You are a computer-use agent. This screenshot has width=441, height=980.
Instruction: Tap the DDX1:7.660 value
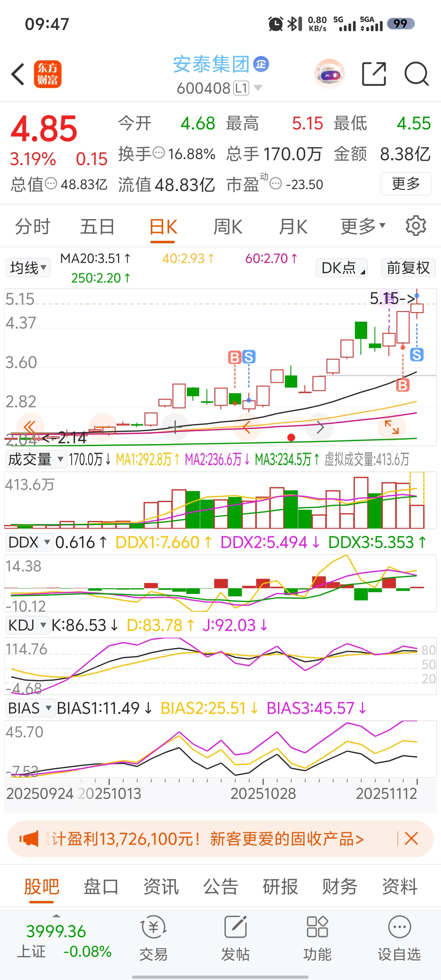[x=163, y=542]
